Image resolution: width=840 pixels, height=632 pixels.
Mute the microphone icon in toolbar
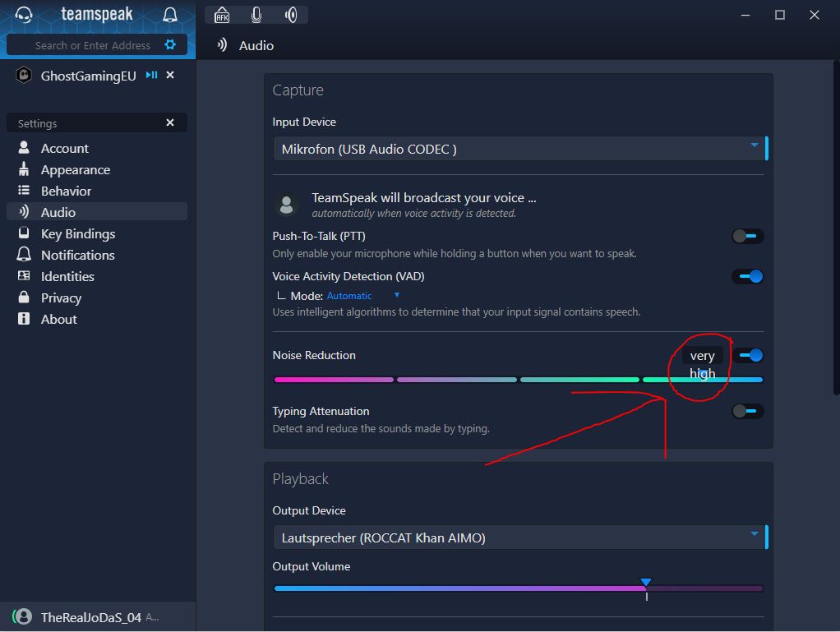tap(256, 15)
